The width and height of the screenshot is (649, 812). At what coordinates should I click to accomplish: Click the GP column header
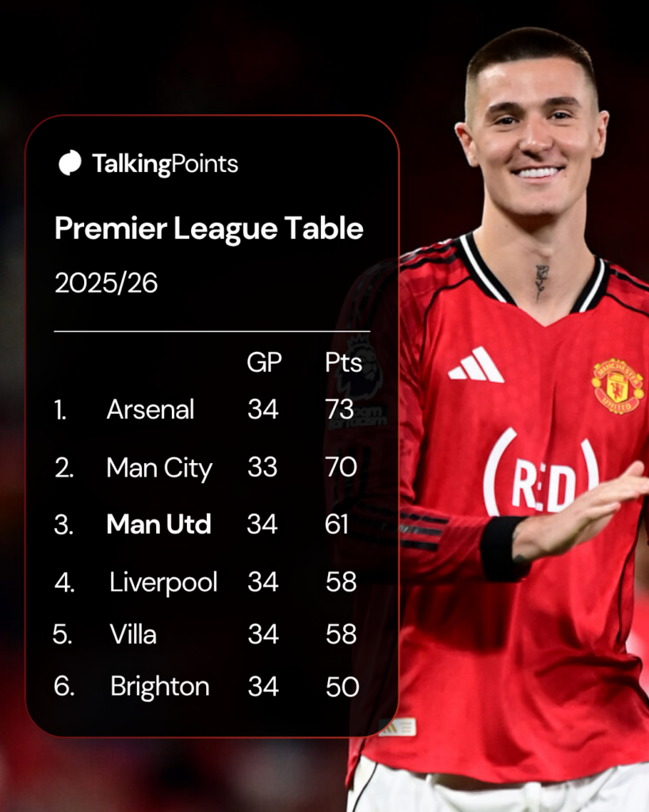(x=264, y=363)
